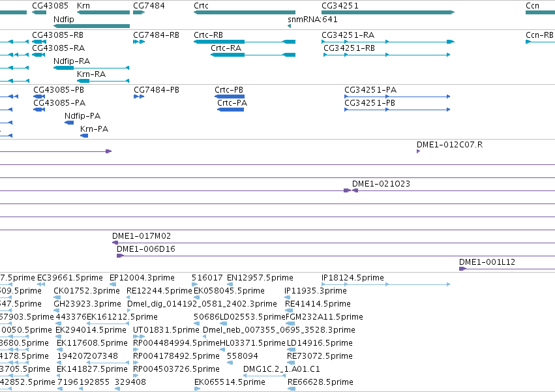The width and height of the screenshot is (555, 392).
Task: Select the Ccn-RB transcript label
Action: tap(539, 35)
